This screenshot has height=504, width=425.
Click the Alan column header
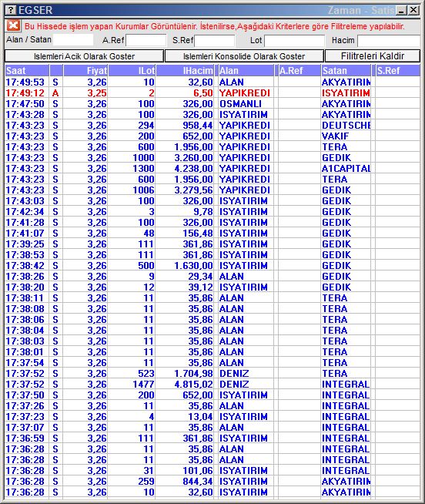tap(246, 71)
